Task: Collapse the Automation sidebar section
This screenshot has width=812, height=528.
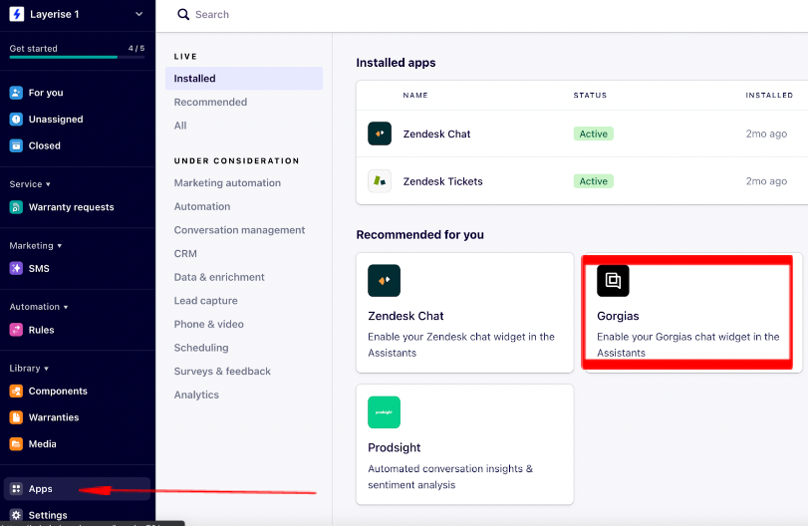Action: coord(38,307)
